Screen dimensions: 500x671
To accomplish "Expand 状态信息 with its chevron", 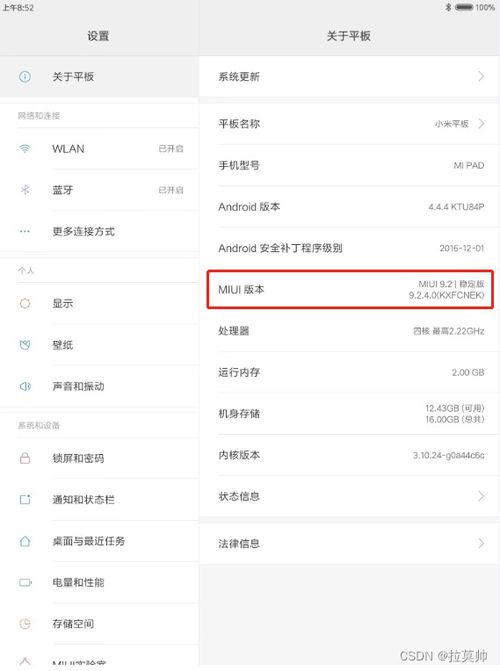I will [481, 496].
